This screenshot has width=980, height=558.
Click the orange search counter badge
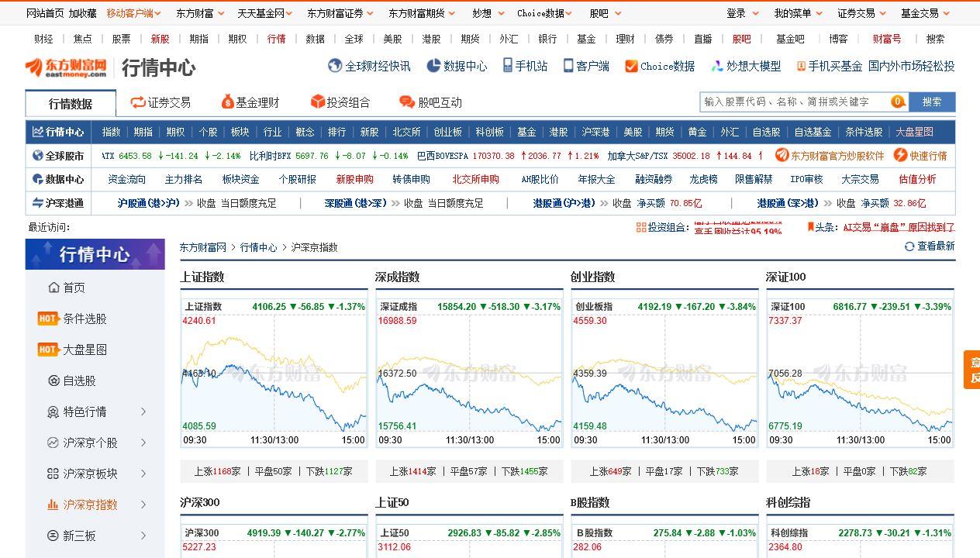coord(898,102)
